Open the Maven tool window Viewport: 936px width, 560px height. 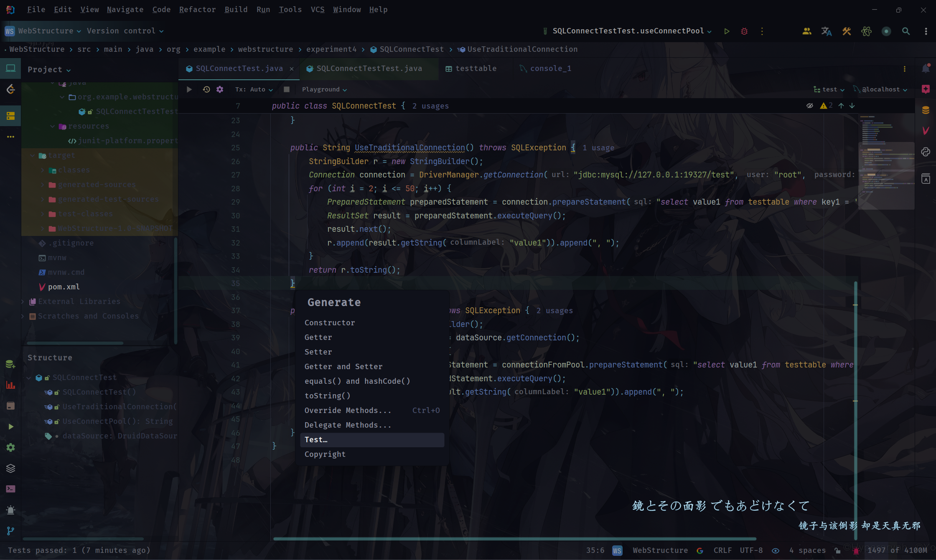926,131
